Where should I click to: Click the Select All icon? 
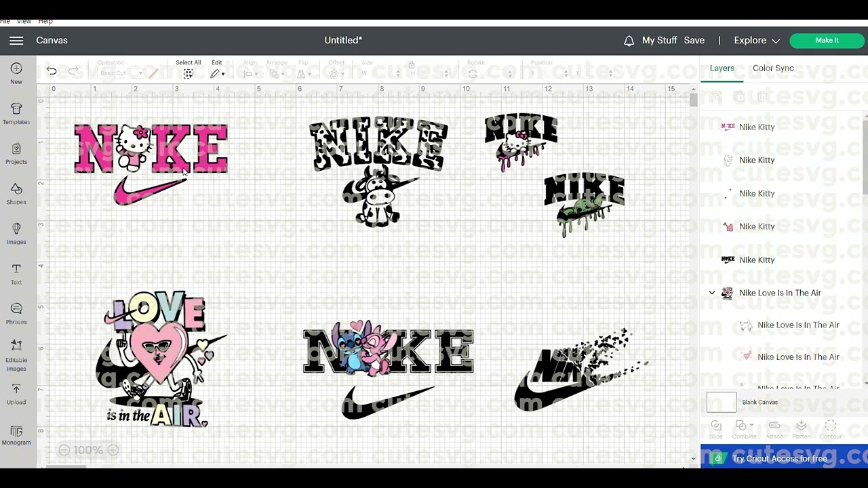pyautogui.click(x=189, y=74)
